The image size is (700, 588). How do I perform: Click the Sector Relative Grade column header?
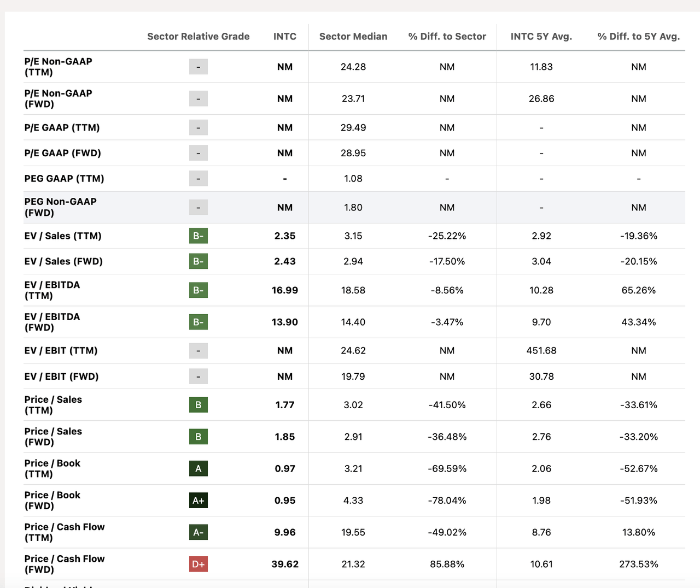198,37
